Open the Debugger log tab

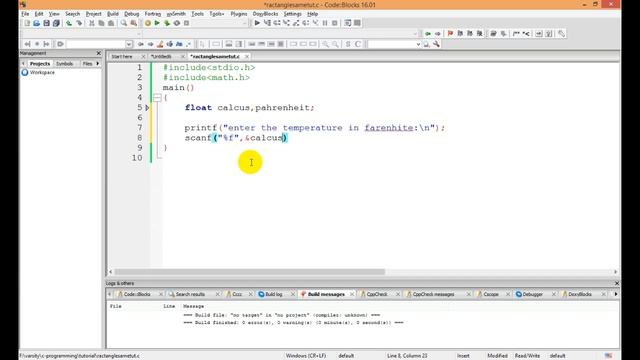click(532, 294)
